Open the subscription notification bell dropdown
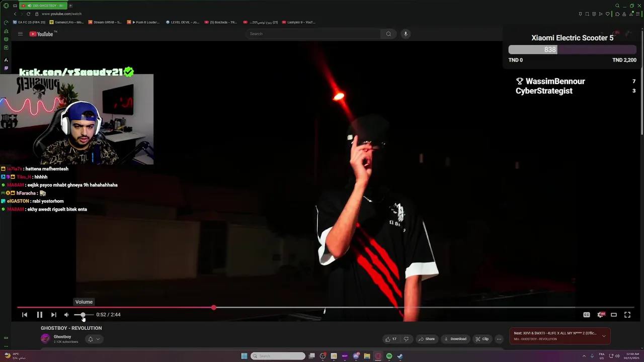 coord(94,339)
